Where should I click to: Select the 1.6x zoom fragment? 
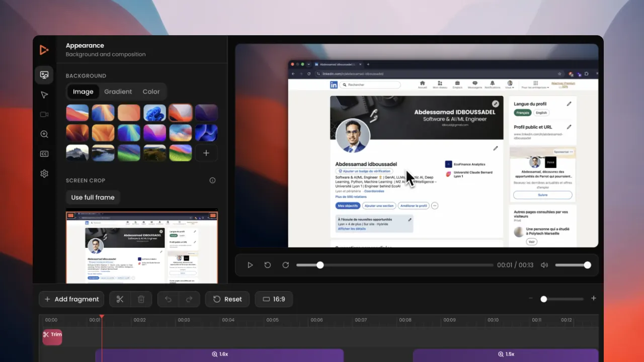pyautogui.click(x=219, y=355)
